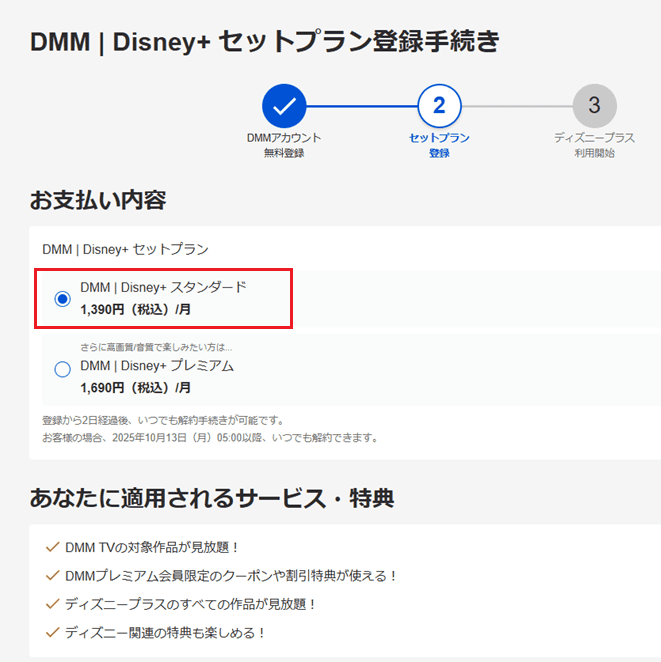Click the completed step 1 checkmark circle
This screenshot has width=661, height=662.
click(284, 105)
